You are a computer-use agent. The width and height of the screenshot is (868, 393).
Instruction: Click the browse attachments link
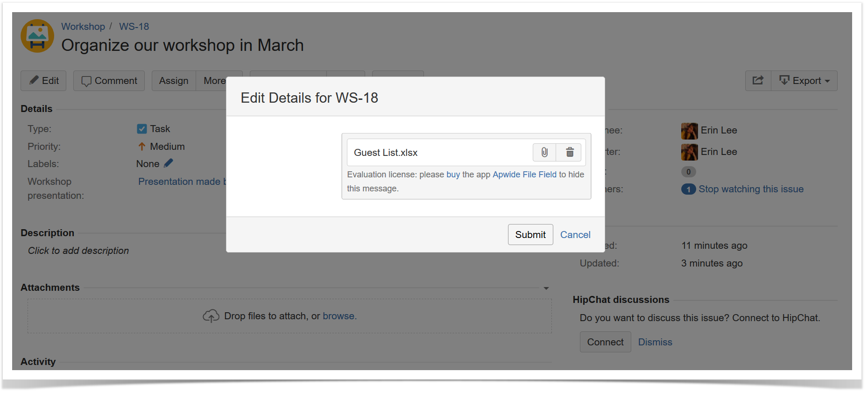(339, 316)
